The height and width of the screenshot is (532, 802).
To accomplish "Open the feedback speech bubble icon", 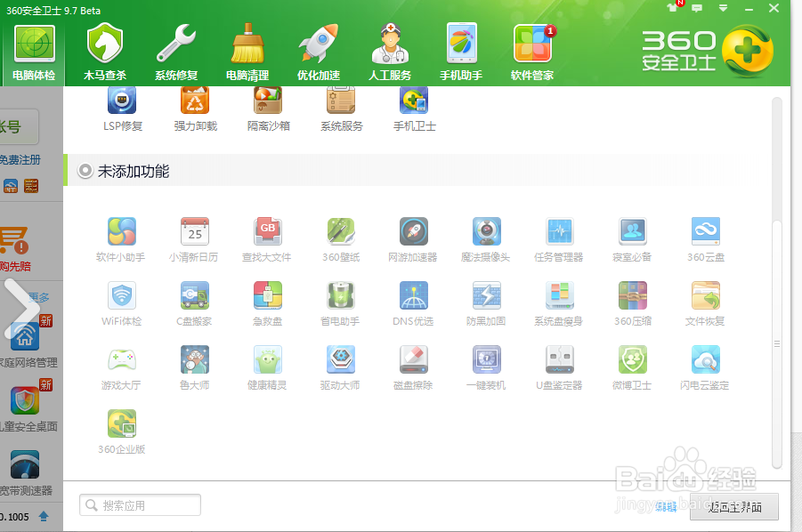I will click(697, 8).
